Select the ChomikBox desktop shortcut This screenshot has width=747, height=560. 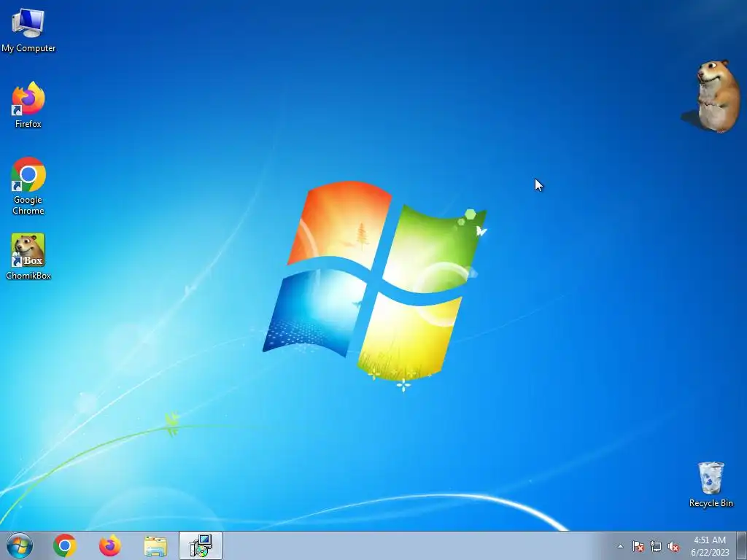point(28,256)
